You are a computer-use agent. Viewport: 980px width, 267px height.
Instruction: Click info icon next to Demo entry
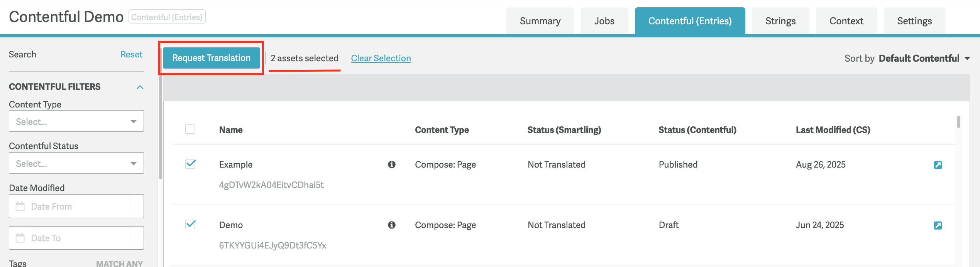tap(391, 225)
